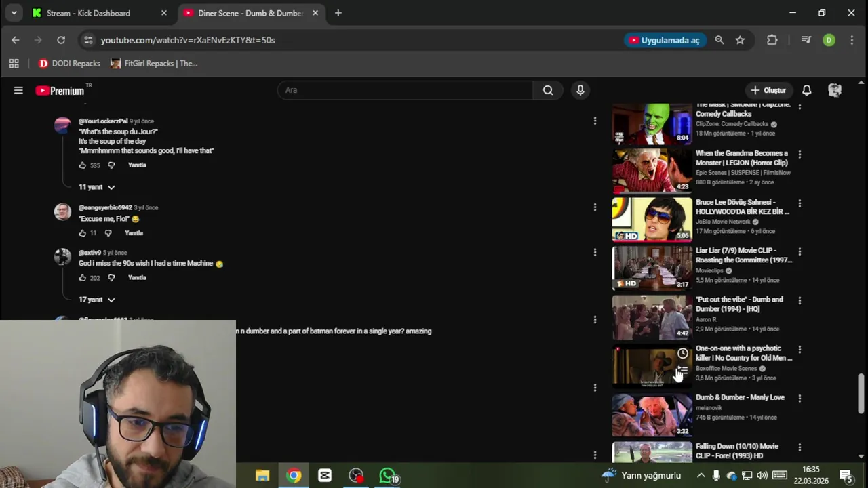The image size is (868, 488).
Task: Open Grandma Becomes a Monster thumbnail
Action: tap(652, 170)
